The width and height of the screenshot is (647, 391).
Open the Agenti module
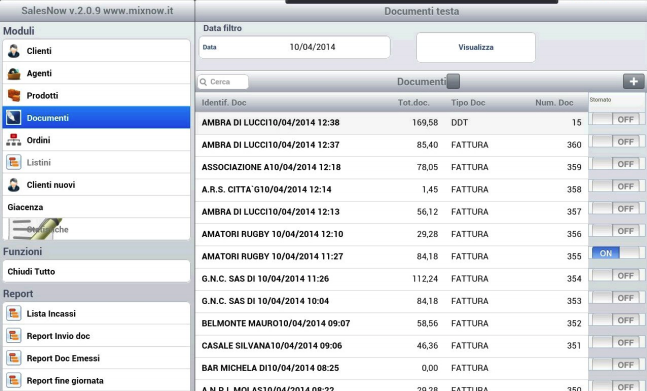point(96,73)
